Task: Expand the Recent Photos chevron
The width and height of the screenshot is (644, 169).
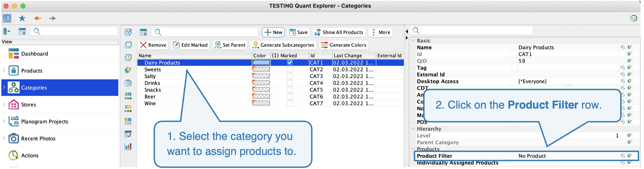Action: 4,138
